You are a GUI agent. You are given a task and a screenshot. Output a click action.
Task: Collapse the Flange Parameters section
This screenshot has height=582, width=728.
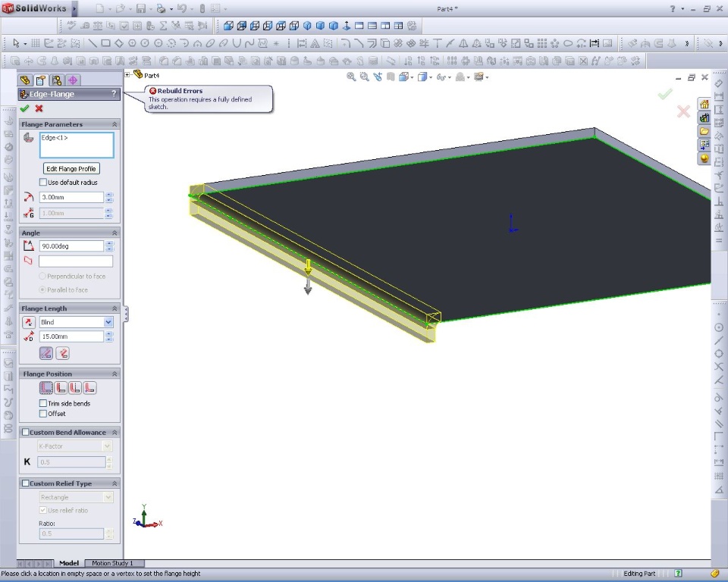115,124
